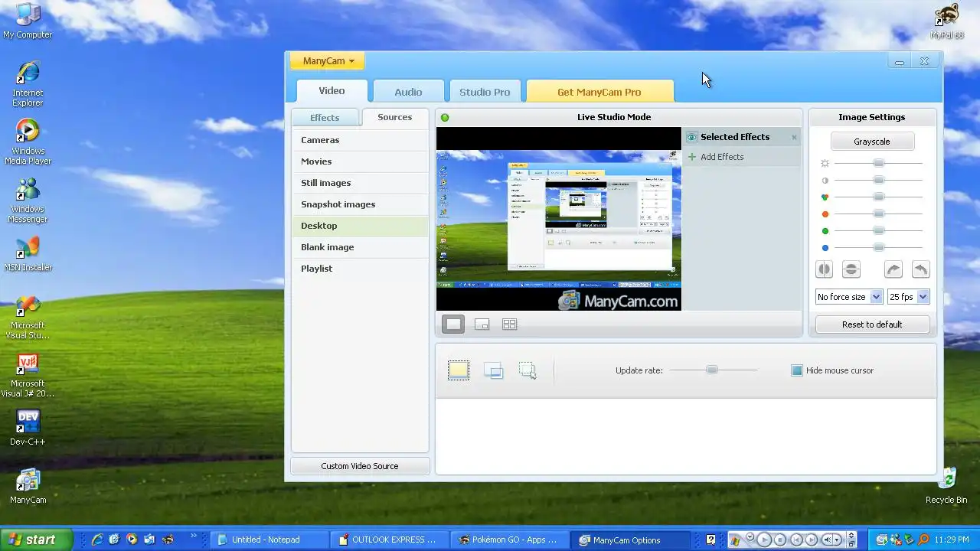This screenshot has width=980, height=551.
Task: Open the ManyCam main menu dropdown
Action: [328, 61]
